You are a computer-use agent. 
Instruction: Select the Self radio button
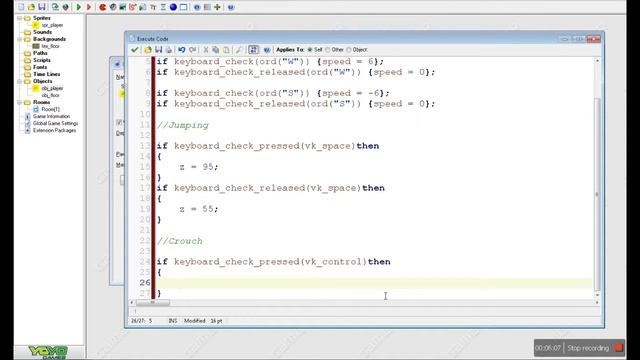click(x=310, y=49)
